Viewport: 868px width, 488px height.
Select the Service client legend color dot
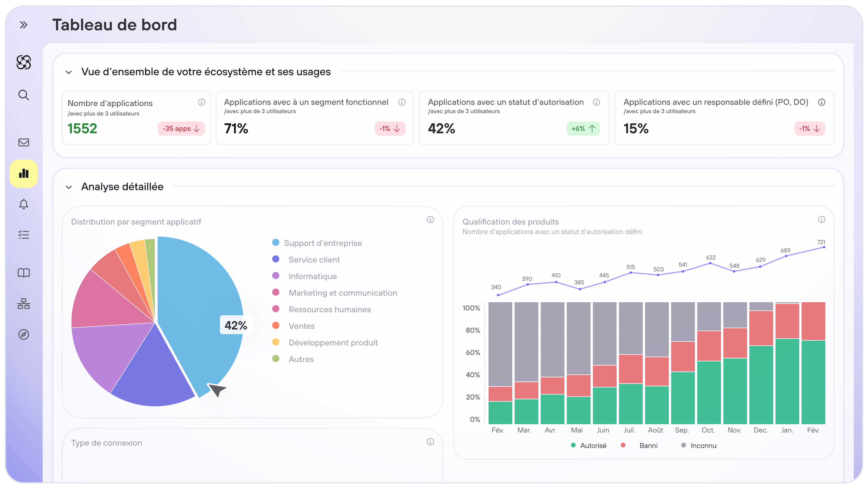276,259
